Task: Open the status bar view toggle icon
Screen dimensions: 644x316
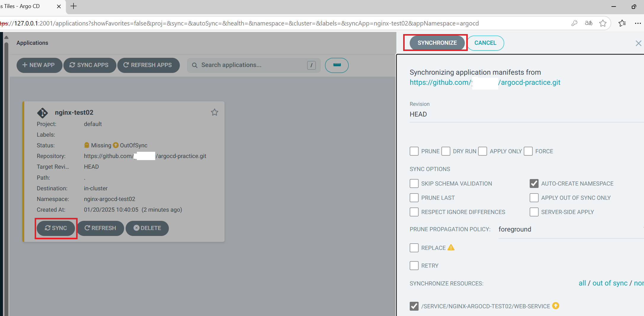Action: click(x=337, y=65)
